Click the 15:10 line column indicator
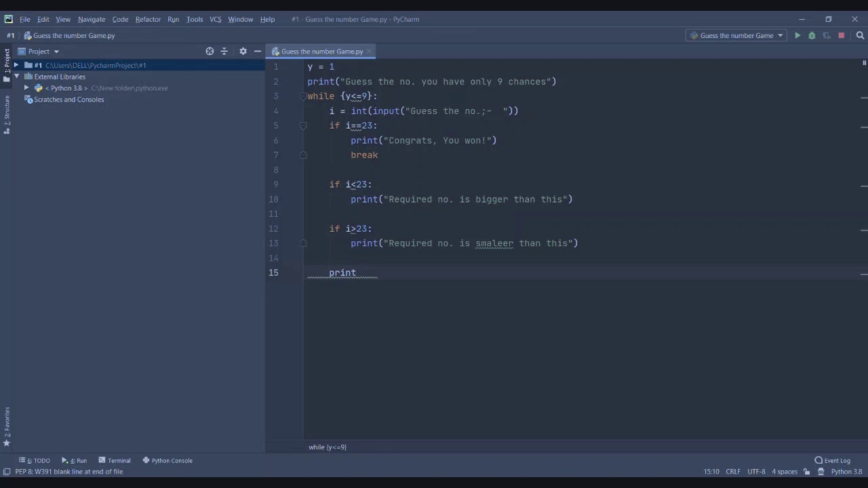Screen dimensions: 868x488 point(711,471)
